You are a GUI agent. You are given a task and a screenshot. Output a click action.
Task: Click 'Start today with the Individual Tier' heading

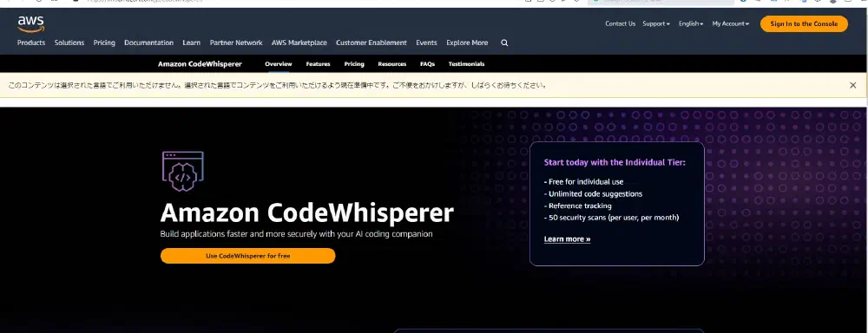click(615, 163)
